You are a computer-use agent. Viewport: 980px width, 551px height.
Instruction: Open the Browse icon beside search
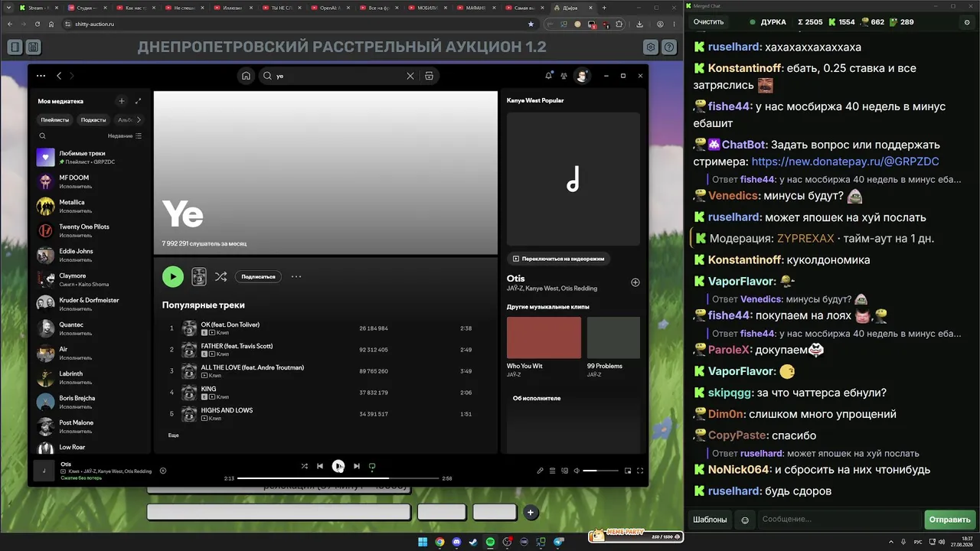pyautogui.click(x=429, y=76)
